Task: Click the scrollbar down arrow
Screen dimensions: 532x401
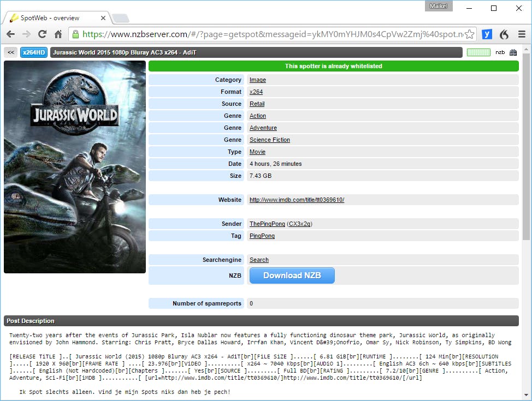Action: pyautogui.click(x=526, y=395)
